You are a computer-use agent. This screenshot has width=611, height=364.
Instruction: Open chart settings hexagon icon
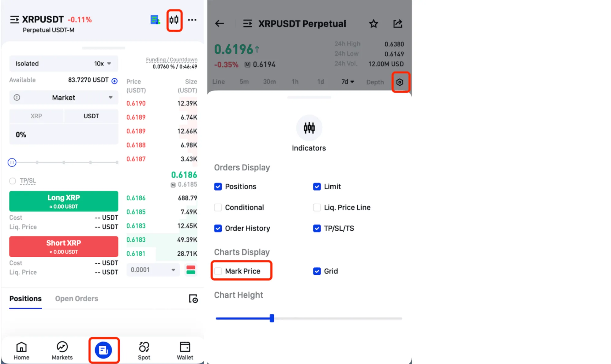pyautogui.click(x=400, y=82)
